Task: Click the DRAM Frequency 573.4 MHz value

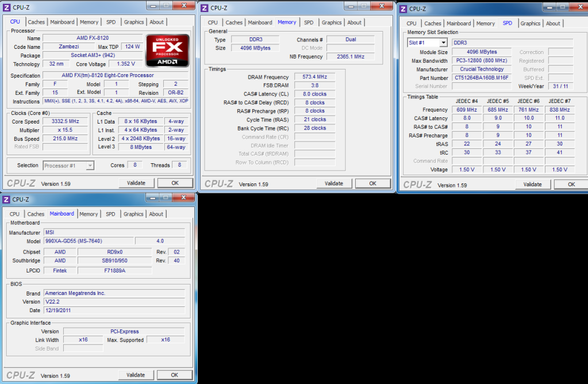Action: (314, 77)
